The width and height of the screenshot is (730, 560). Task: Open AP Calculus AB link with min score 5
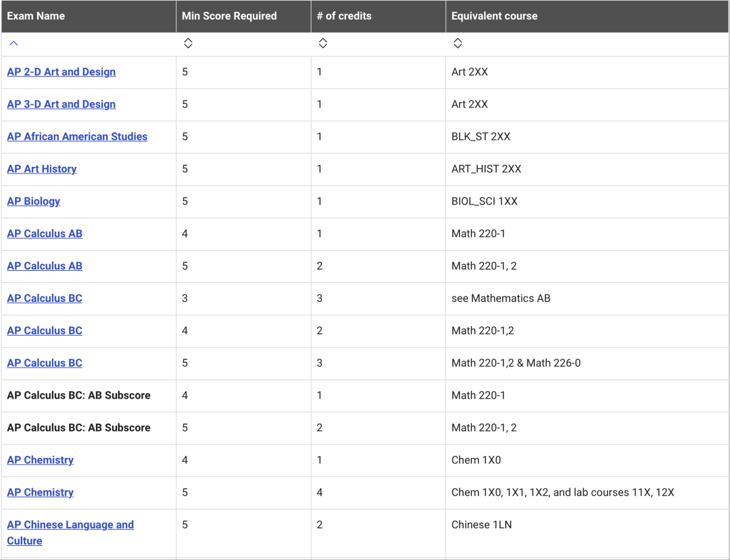pyautogui.click(x=45, y=266)
